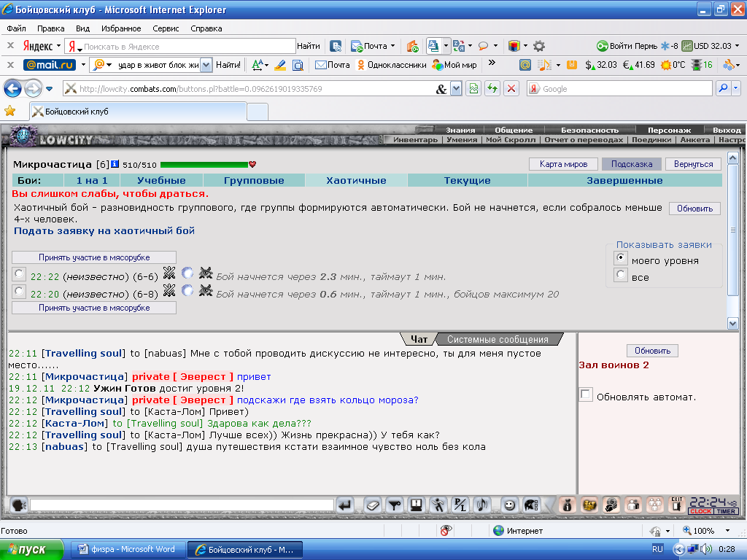This screenshot has width=747, height=560.
Task: Switch to TIMER mode
Action: pyautogui.click(x=726, y=511)
